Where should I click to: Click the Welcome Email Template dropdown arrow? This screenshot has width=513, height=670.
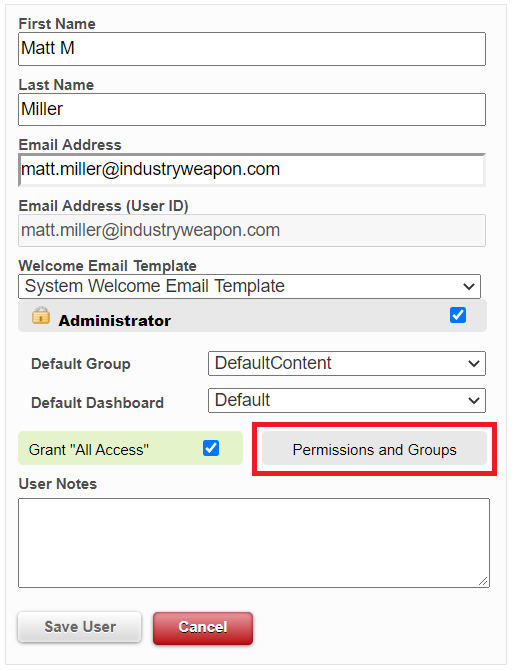[x=469, y=286]
